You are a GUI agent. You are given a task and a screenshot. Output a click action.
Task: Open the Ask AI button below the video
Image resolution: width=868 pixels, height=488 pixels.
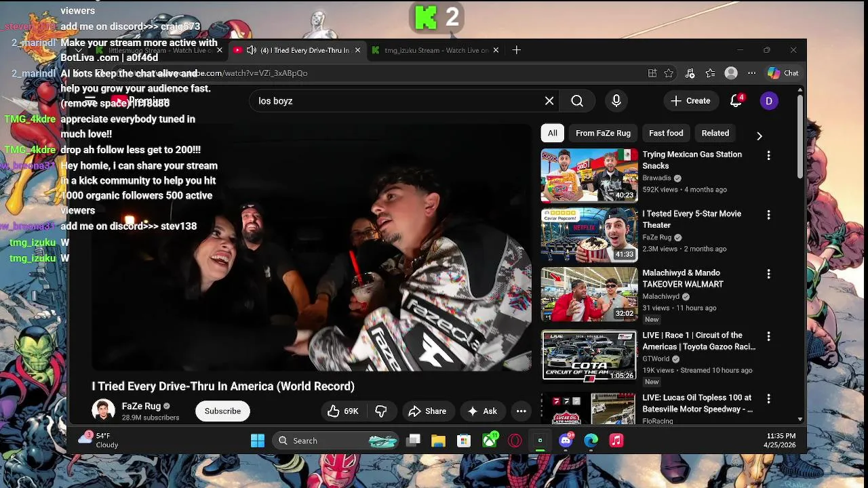tap(482, 411)
